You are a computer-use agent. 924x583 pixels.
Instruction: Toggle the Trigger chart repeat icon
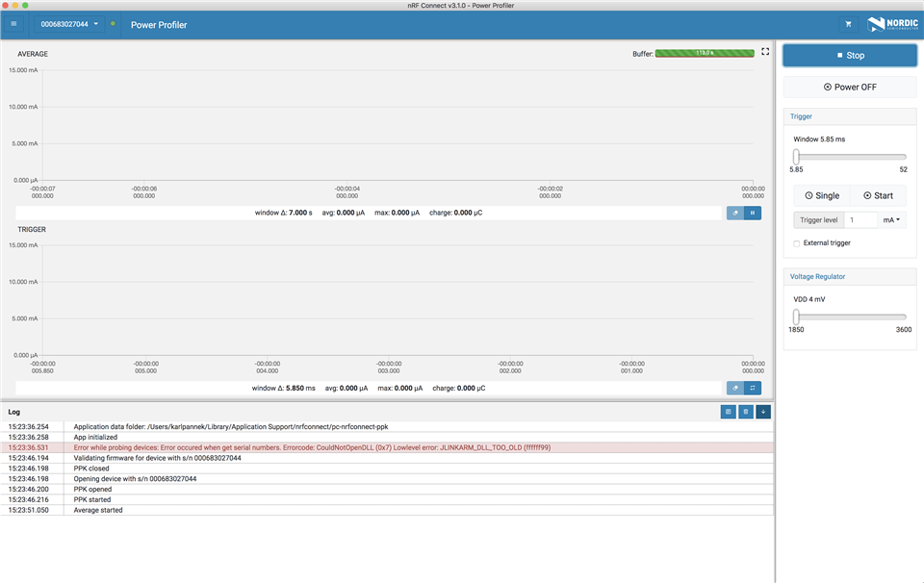pyautogui.click(x=753, y=388)
